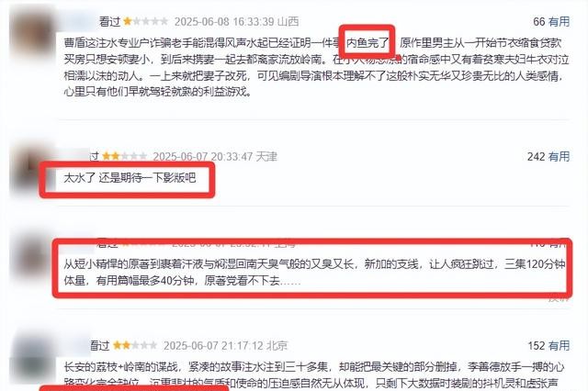Open the first reviewer's blurred avatar

point(32,33)
